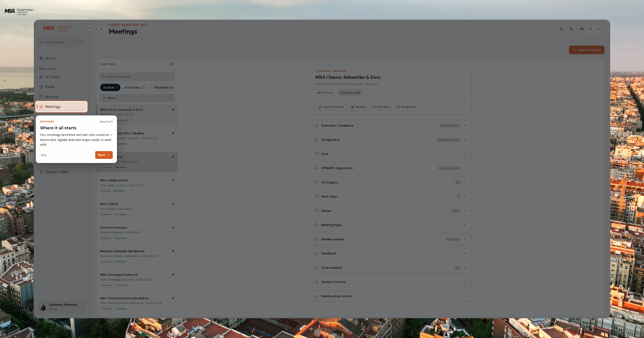
Task: Skip the onboarding tour
Action: (44, 155)
